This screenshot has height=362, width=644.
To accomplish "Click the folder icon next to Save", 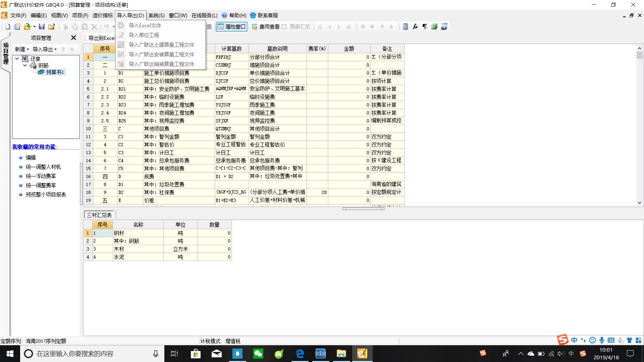I will (x=52, y=27).
